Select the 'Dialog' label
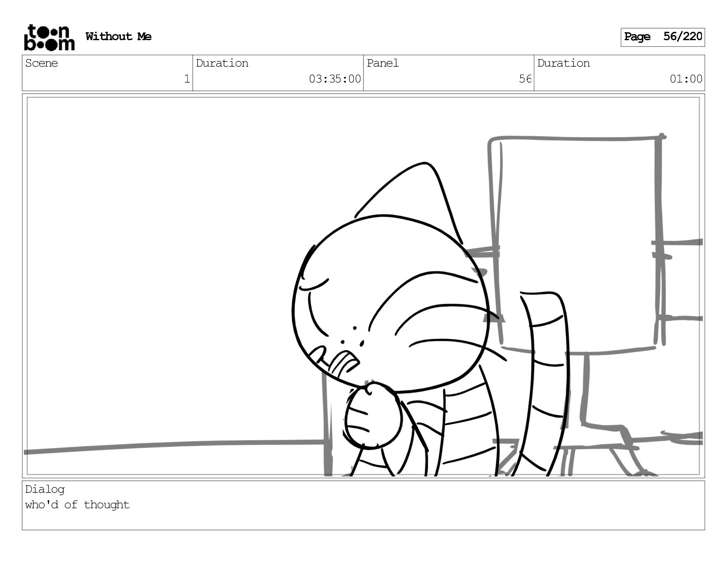 pos(45,489)
